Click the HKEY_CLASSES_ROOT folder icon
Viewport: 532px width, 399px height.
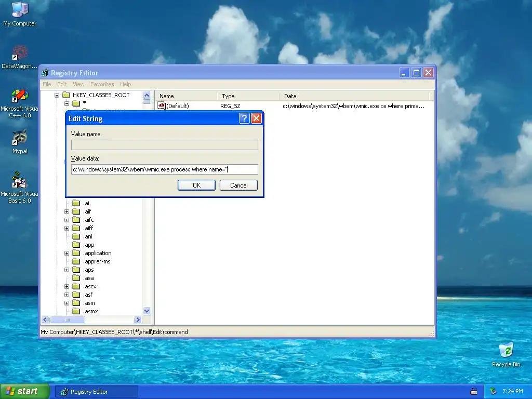66,95
